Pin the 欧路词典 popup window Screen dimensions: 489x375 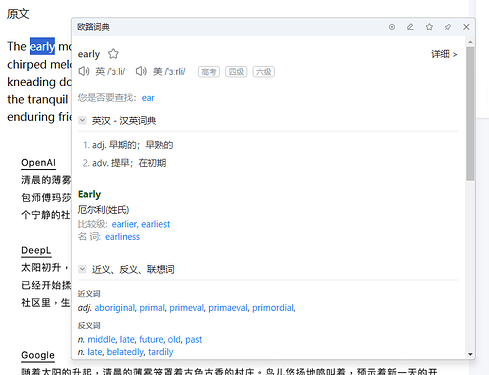(448, 27)
